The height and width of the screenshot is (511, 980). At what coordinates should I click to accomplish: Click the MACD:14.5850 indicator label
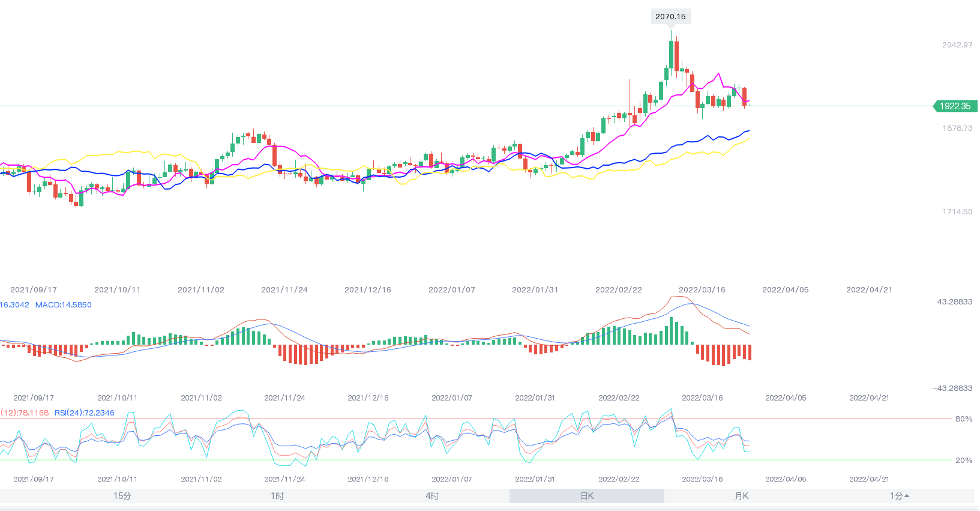[x=63, y=305]
